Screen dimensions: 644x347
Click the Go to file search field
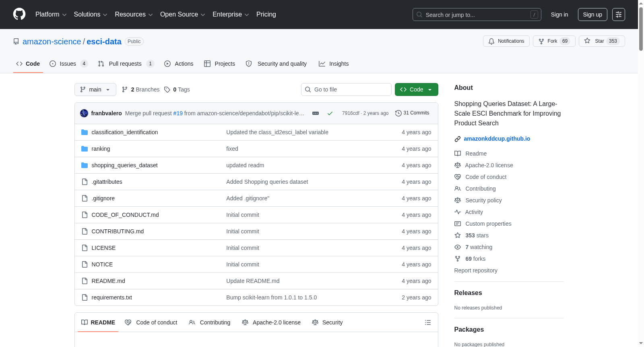pos(346,89)
